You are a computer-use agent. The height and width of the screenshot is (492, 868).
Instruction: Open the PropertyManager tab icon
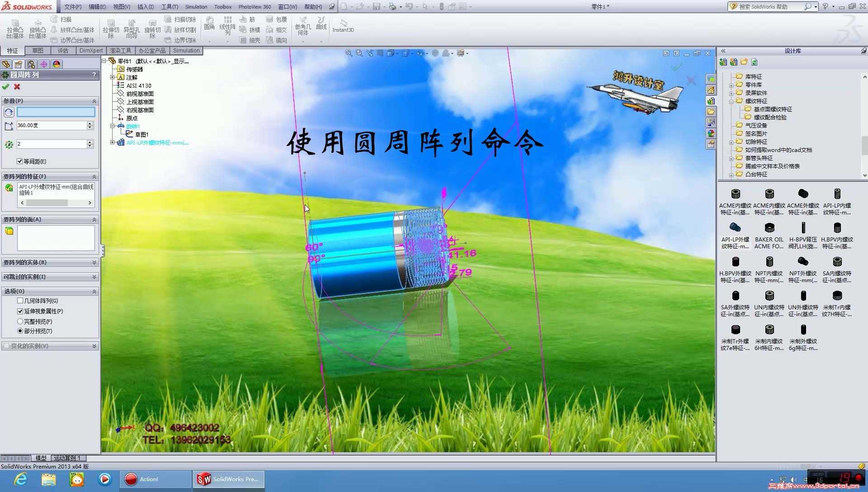(x=19, y=64)
